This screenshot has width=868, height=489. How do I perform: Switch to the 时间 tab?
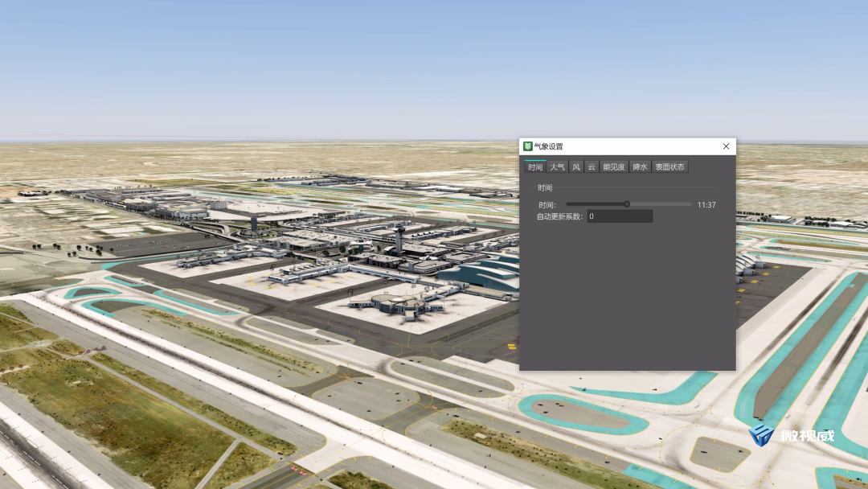tap(535, 166)
